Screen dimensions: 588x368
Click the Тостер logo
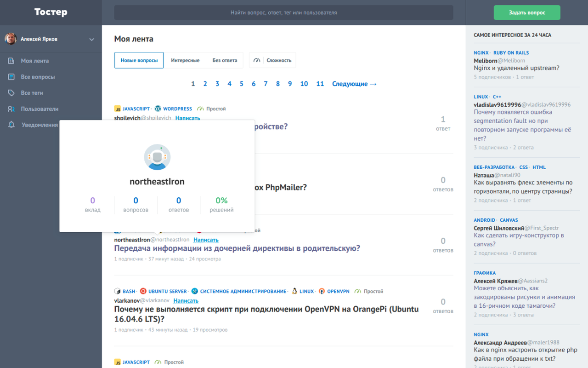click(x=51, y=12)
